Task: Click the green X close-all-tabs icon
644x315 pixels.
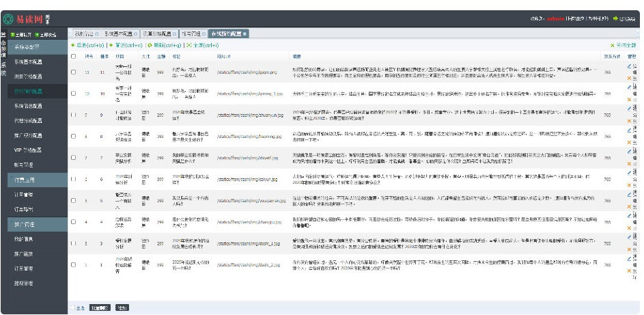Action: (613, 45)
